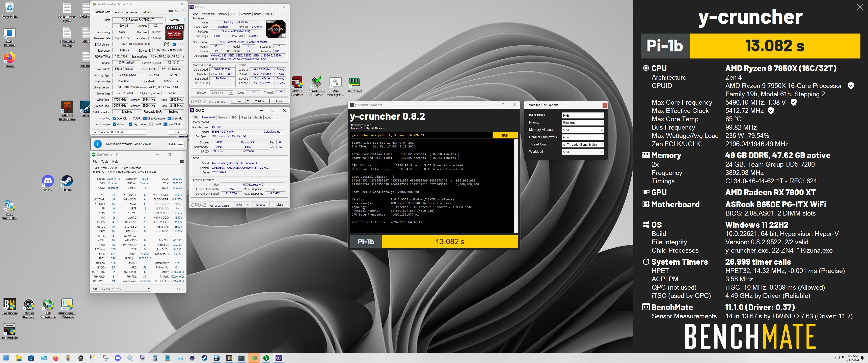Click Update Now for GPU-Z 2.57.0

tap(175, 144)
